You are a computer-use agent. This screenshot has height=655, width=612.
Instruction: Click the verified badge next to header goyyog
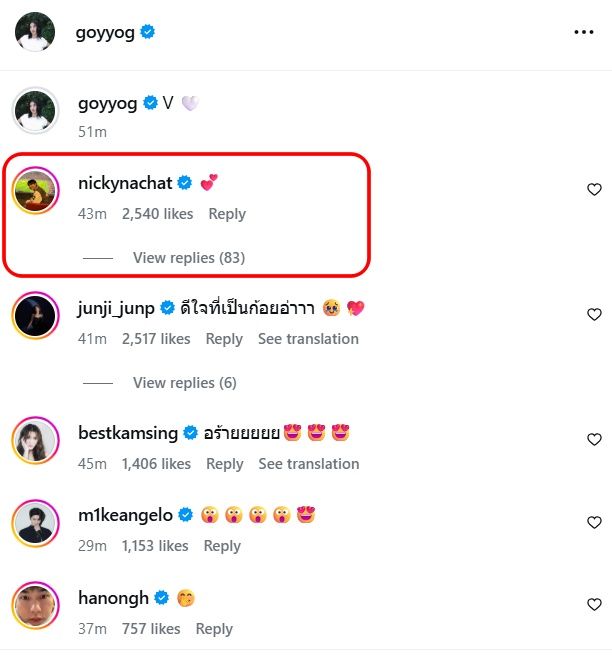tap(148, 33)
